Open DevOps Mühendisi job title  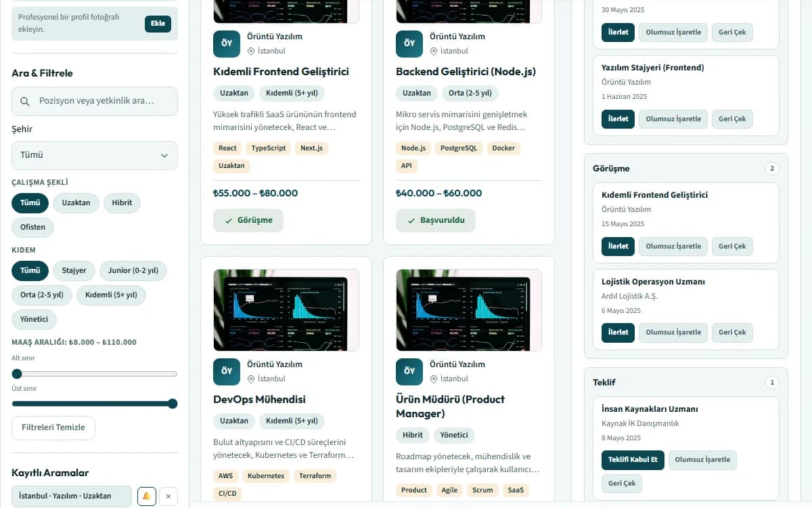pos(259,399)
